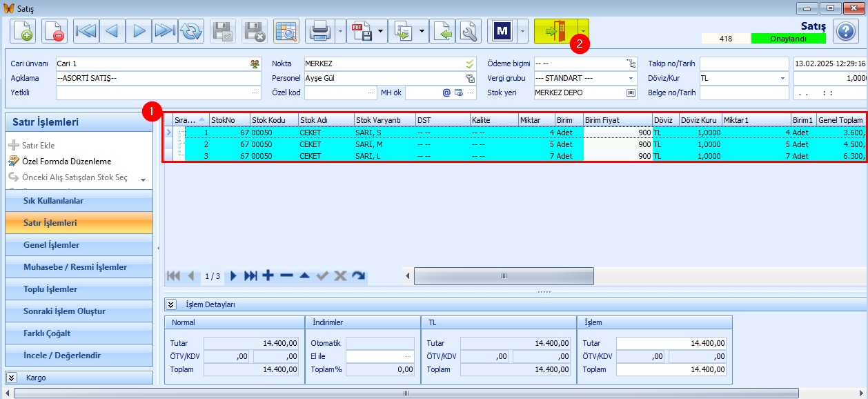Open the M icon dropdown arrow
This screenshot has width=868, height=399.
pyautogui.click(x=522, y=31)
